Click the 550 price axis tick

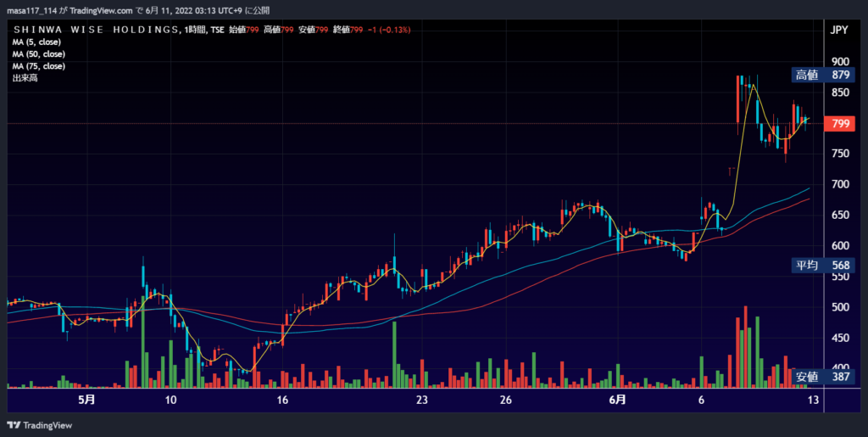point(840,277)
